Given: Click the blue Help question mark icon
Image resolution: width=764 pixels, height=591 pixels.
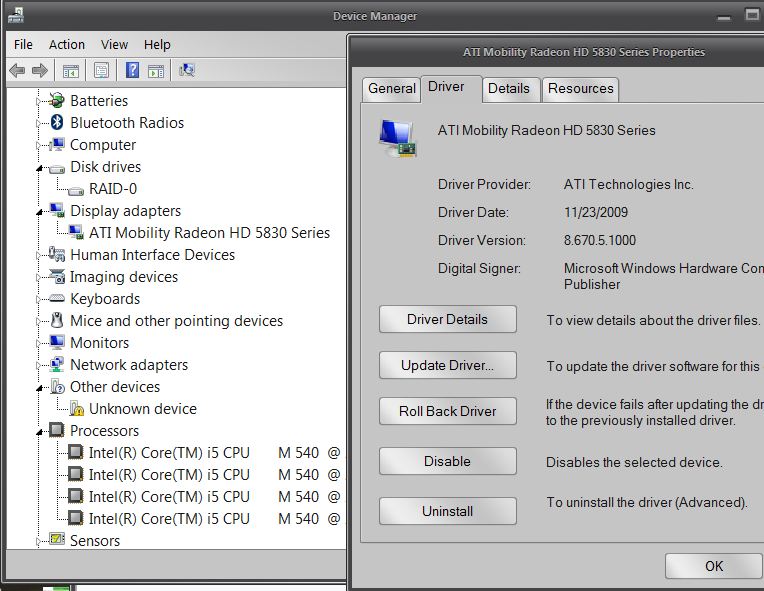Looking at the screenshot, I should pos(132,70).
